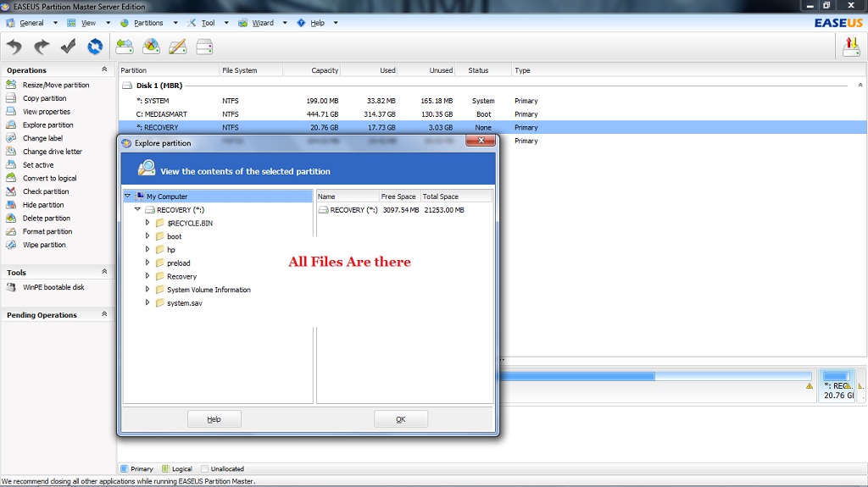The image size is (868, 487).
Task: Click the Primary legend color box
Action: (x=124, y=468)
